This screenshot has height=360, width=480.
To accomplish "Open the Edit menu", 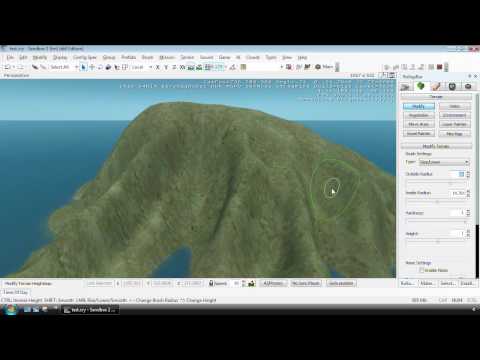I will click(x=23, y=57).
